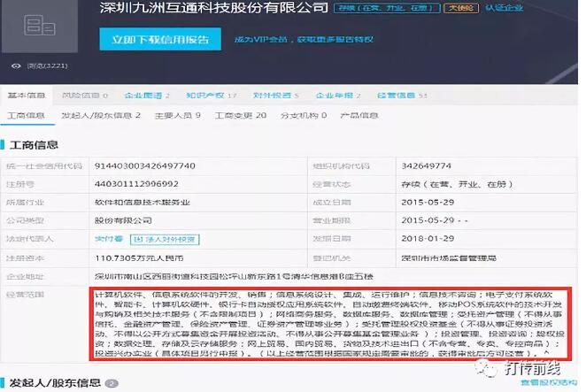
Task: Click registration authority 深圳市市场监督管理局
Action: click(449, 257)
